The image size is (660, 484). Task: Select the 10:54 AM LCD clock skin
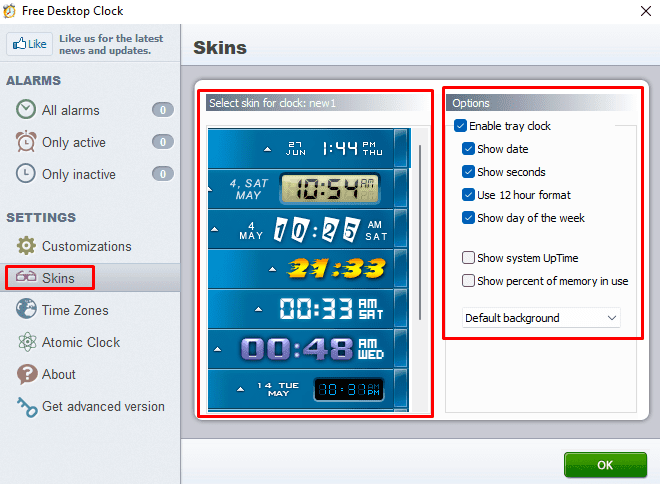(x=308, y=189)
